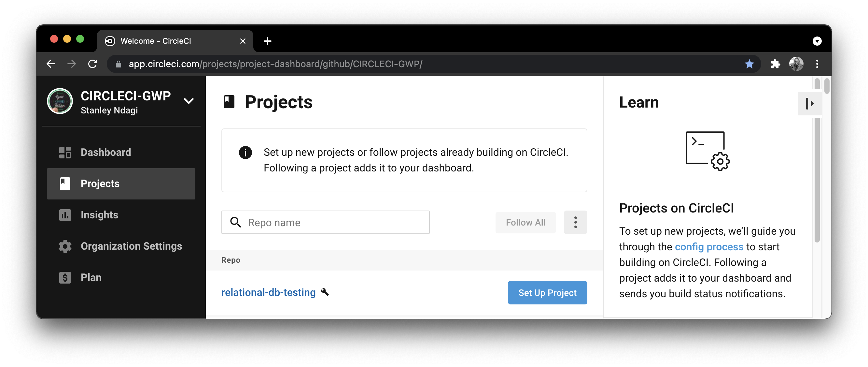Open the three-dot options menu near Follow All
Screen dimensions: 868x367
(575, 222)
